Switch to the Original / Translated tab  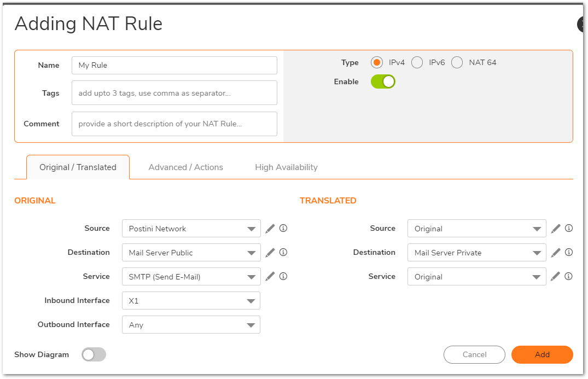78,167
